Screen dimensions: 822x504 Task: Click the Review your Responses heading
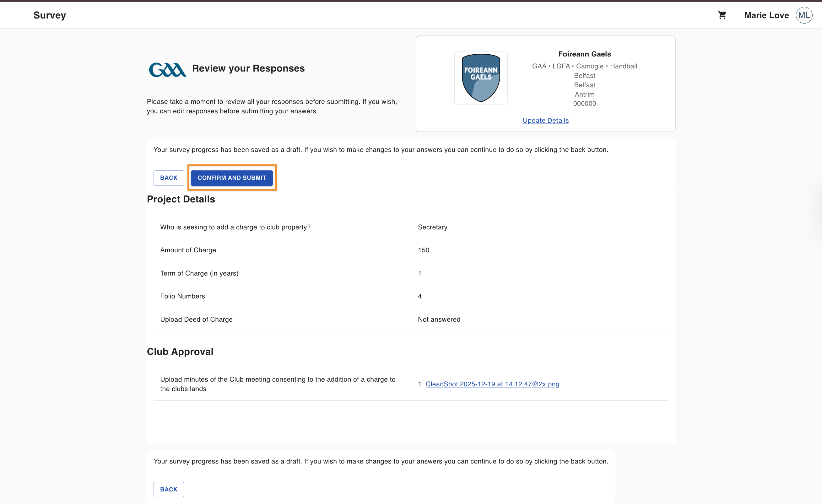[x=248, y=68]
